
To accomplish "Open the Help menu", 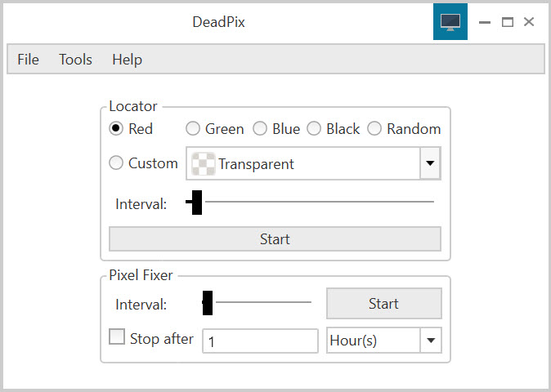I will pos(128,60).
